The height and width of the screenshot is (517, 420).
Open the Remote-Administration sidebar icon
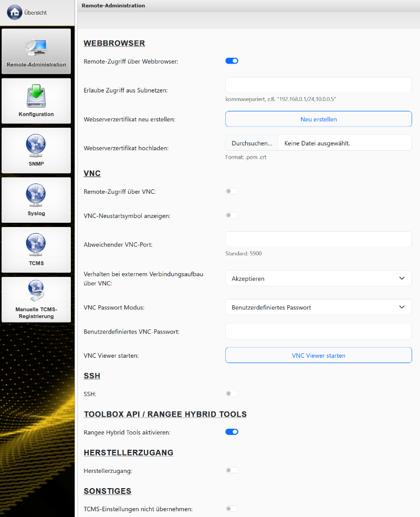(x=36, y=48)
